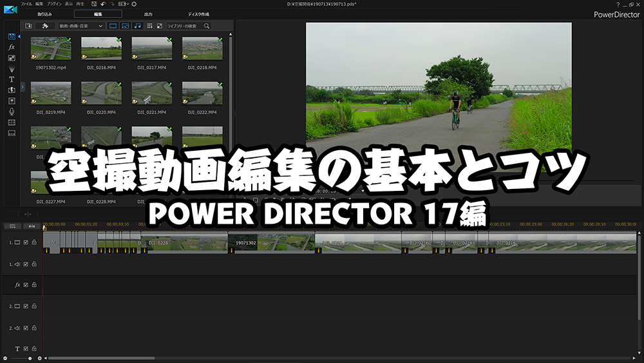The image size is (644, 363).
Task: Select the DJI_0218.MP4 thumbnail
Action: (202, 48)
